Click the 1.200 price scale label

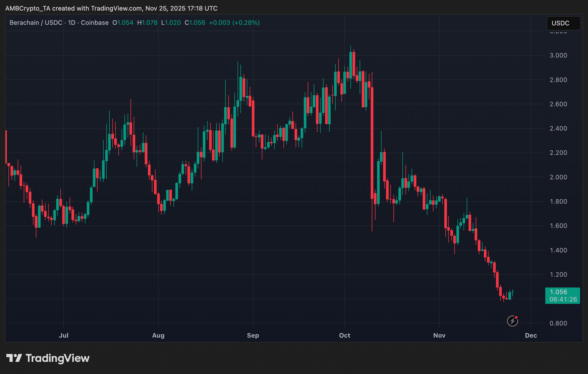pos(558,275)
